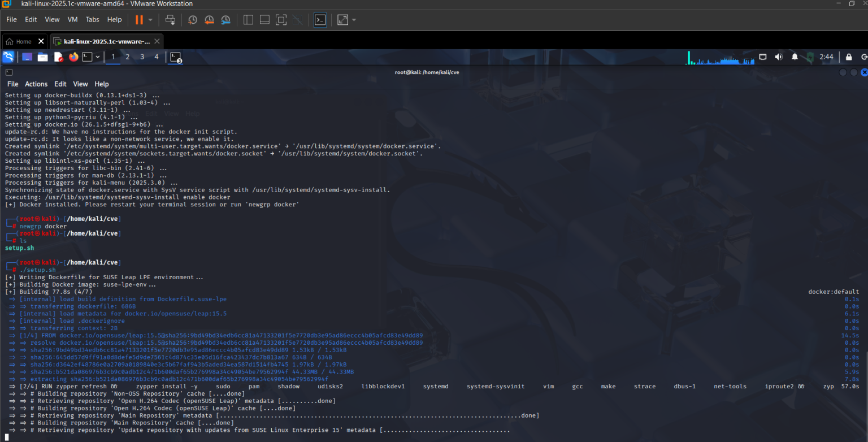The height and width of the screenshot is (442, 868).
Task: Launch Firefox from the panel
Action: [73, 57]
